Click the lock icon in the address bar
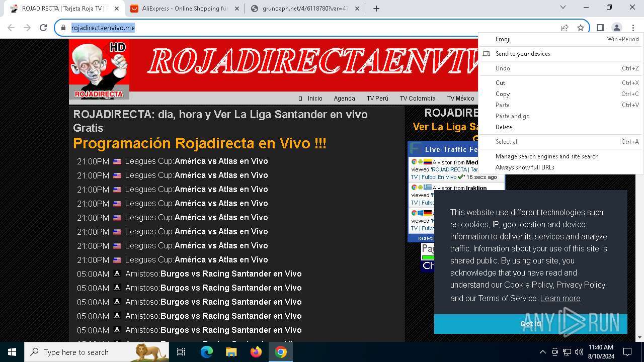The height and width of the screenshot is (362, 644). [63, 28]
